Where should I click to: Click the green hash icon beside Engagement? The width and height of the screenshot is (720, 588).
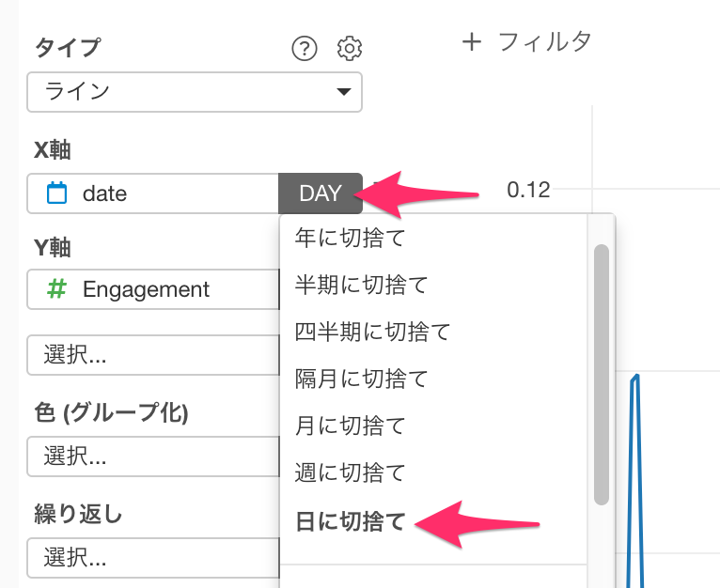point(57,289)
